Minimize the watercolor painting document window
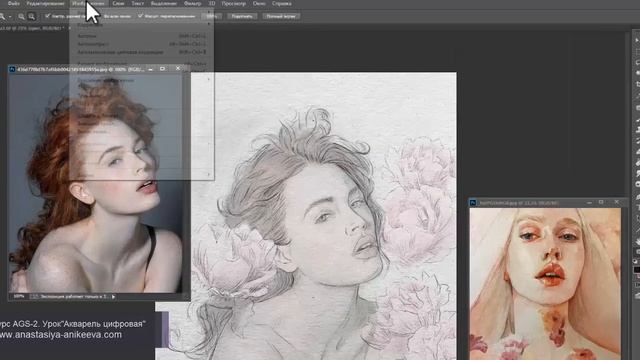 (589, 202)
